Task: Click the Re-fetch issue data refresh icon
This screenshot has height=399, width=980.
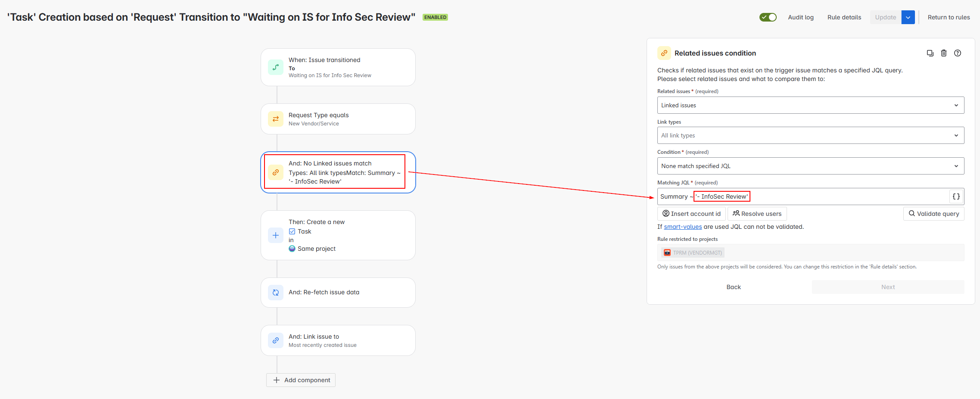Action: coord(276,293)
